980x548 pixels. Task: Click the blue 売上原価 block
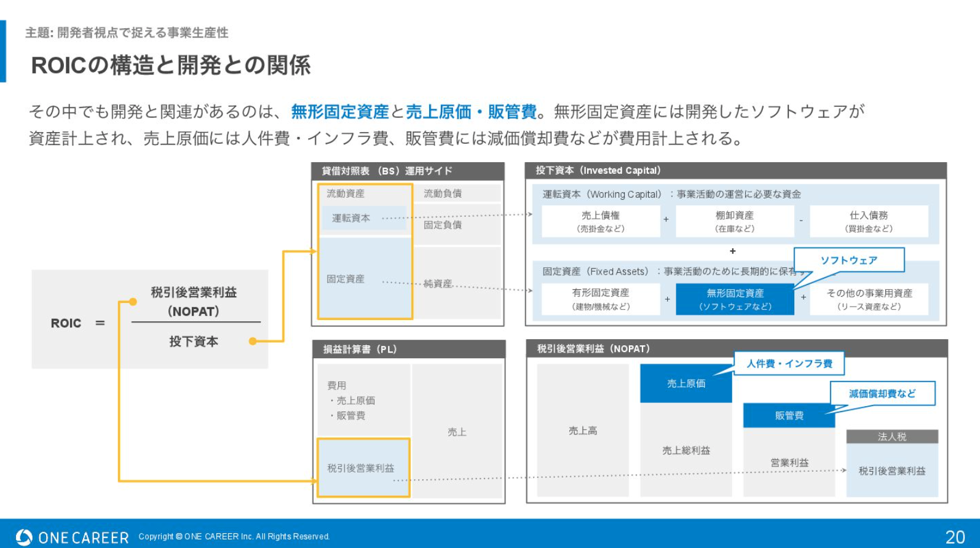(686, 383)
